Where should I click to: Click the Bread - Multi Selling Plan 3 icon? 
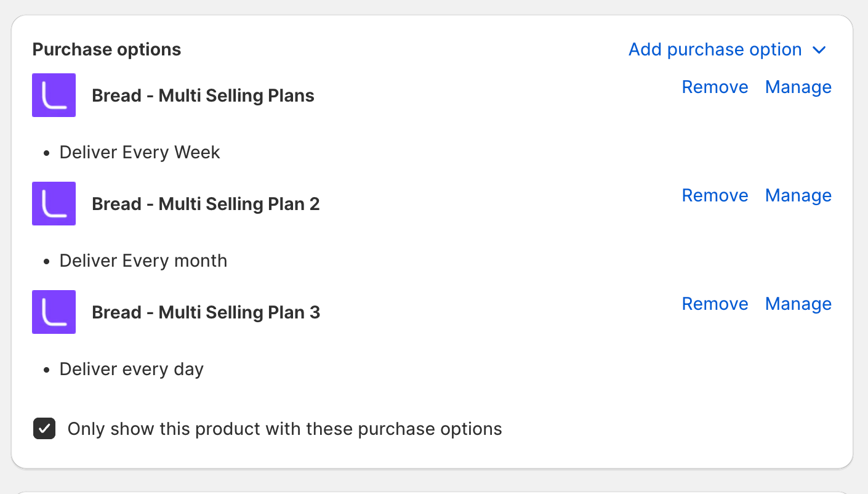(x=54, y=312)
